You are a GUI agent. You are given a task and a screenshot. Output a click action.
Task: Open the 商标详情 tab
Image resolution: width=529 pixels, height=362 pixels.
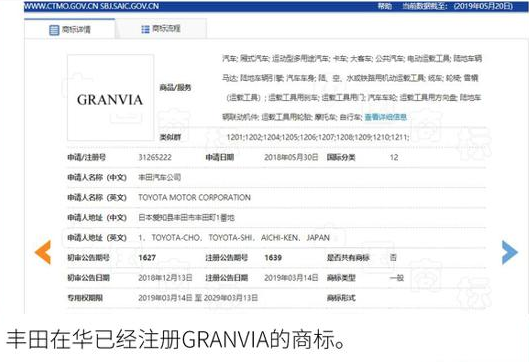[69, 29]
